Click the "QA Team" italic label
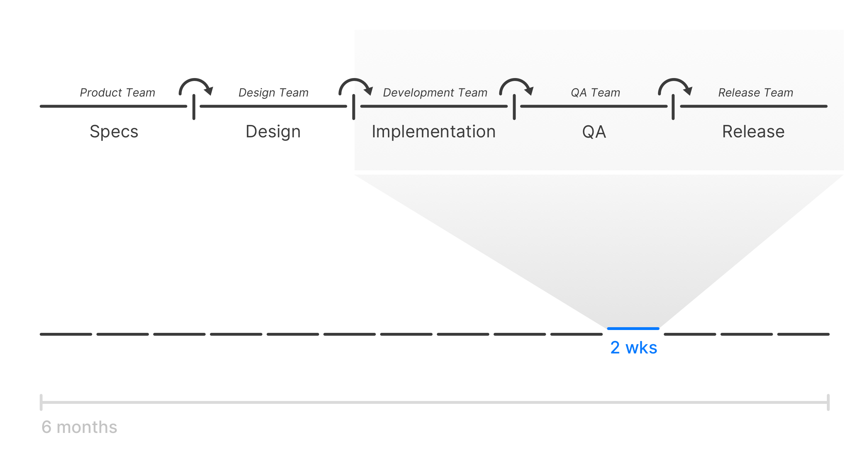Image resolution: width=868 pixels, height=467 pixels. click(595, 93)
